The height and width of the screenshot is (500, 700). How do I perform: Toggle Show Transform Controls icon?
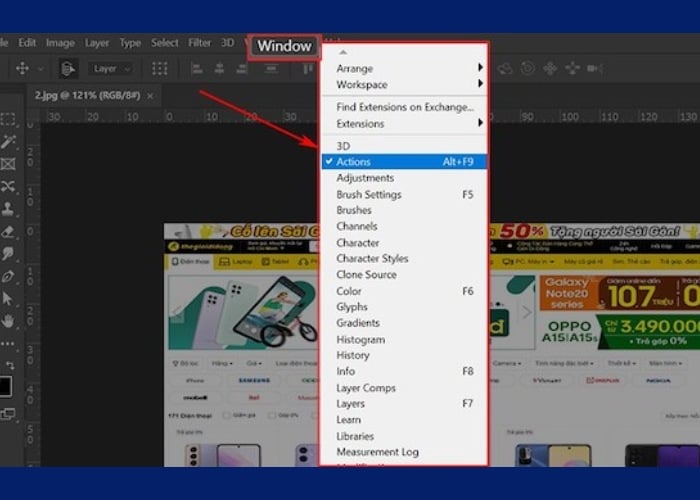159,69
